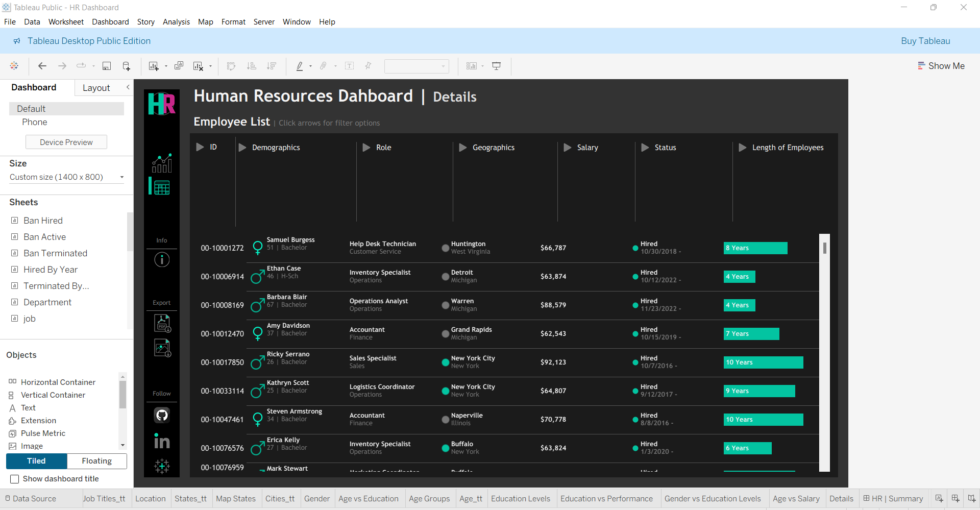
Task: Open presentation mode toolbar icon
Action: pos(496,66)
